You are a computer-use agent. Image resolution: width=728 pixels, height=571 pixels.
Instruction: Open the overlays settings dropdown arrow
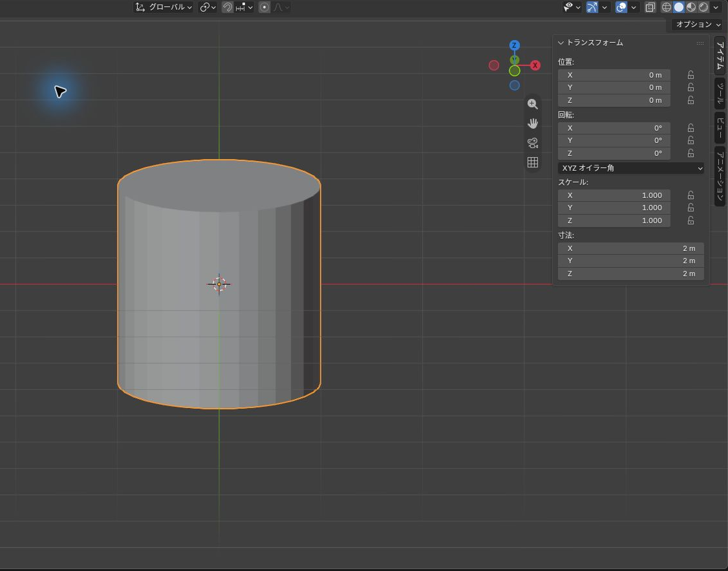[634, 7]
